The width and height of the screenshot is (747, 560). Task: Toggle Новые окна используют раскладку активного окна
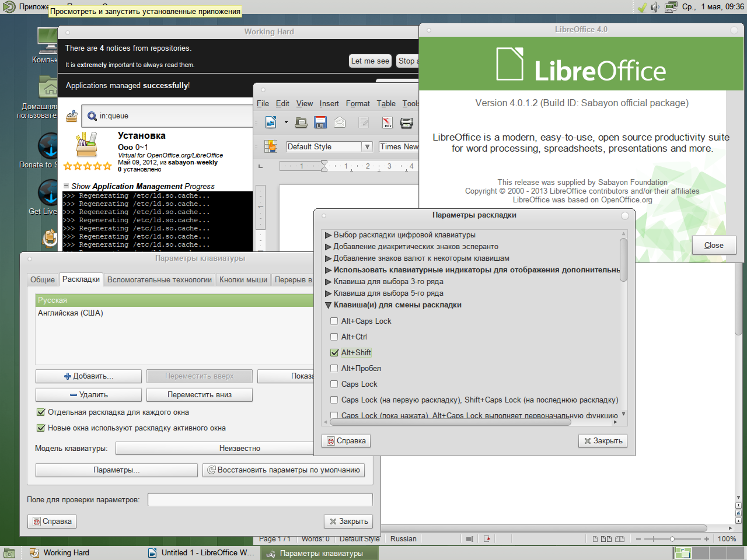coord(41,428)
